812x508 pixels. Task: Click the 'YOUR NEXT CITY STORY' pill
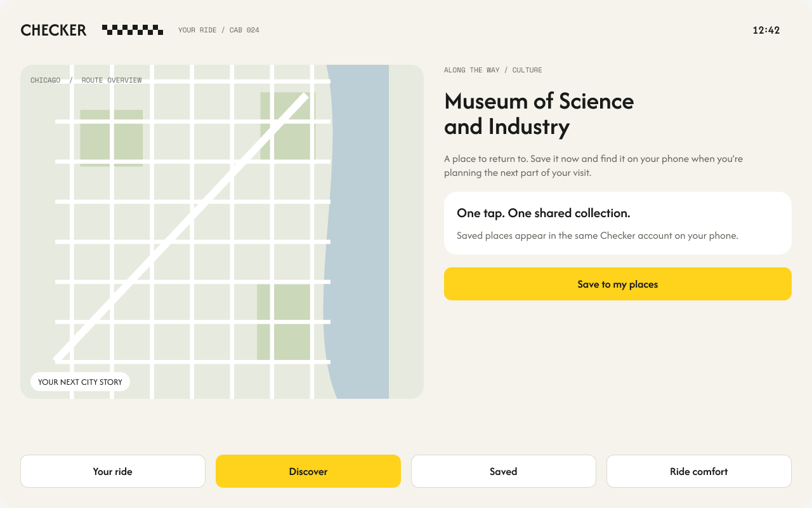pyautogui.click(x=80, y=382)
